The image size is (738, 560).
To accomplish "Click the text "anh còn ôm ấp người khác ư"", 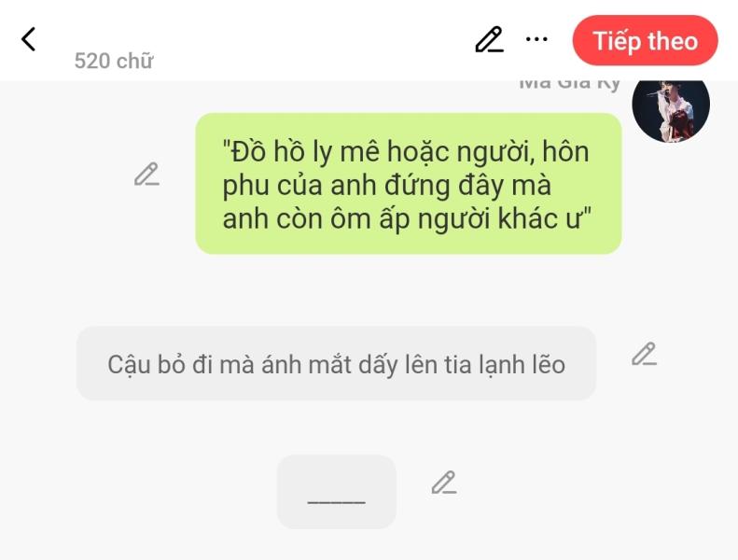I will click(x=407, y=219).
